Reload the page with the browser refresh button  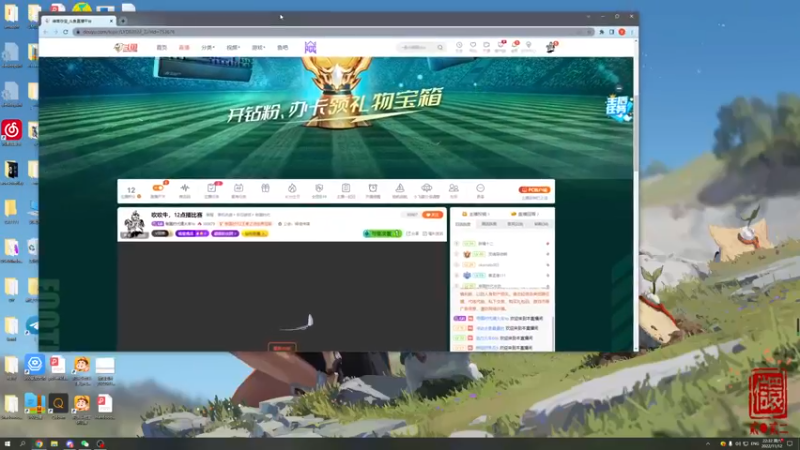coord(66,32)
